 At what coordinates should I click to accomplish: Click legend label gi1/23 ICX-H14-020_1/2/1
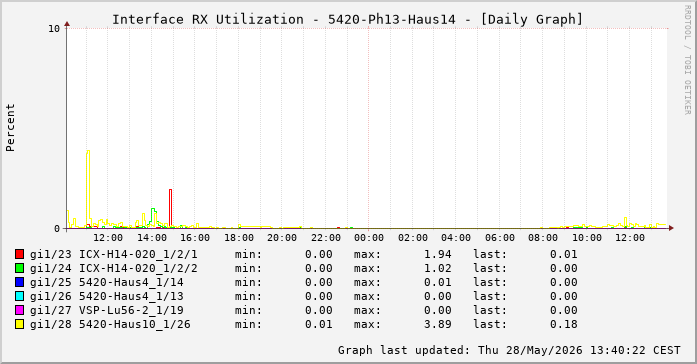tap(114, 254)
